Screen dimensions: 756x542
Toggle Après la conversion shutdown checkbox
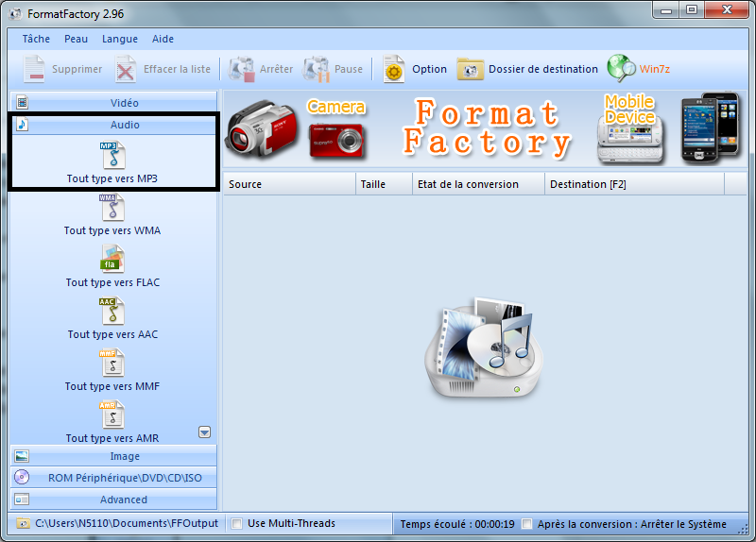point(527,524)
